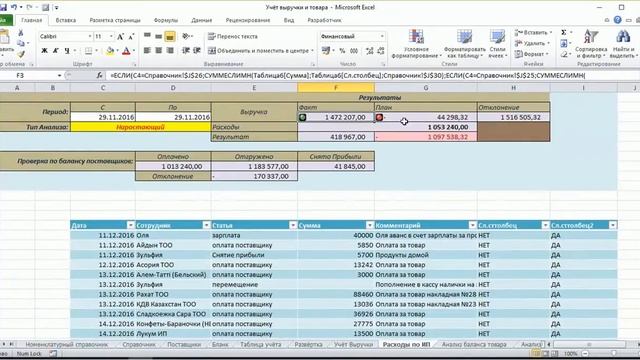Open the Дата column filter dropdown

(x=131, y=225)
